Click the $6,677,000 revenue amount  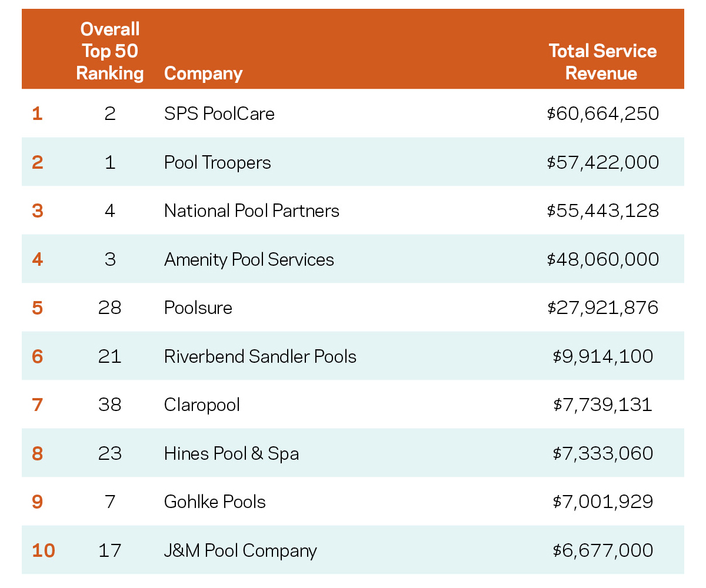tap(602, 550)
